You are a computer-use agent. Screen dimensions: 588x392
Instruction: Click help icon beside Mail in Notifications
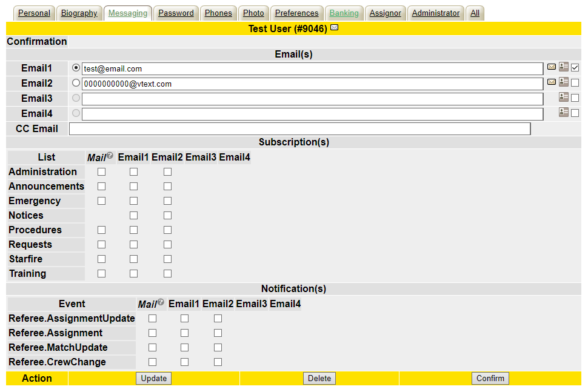[161, 302]
